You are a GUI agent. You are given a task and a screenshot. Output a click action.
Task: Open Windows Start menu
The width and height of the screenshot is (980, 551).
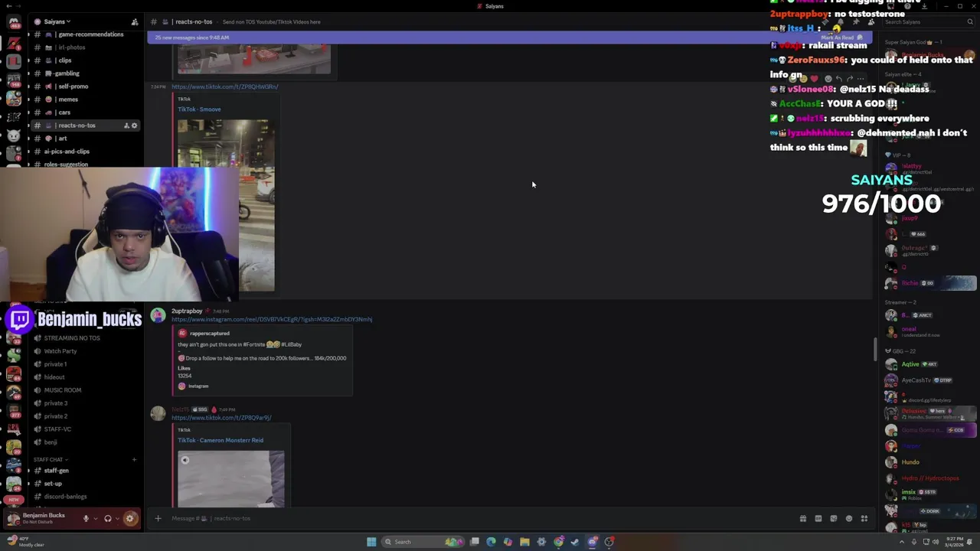click(x=371, y=542)
